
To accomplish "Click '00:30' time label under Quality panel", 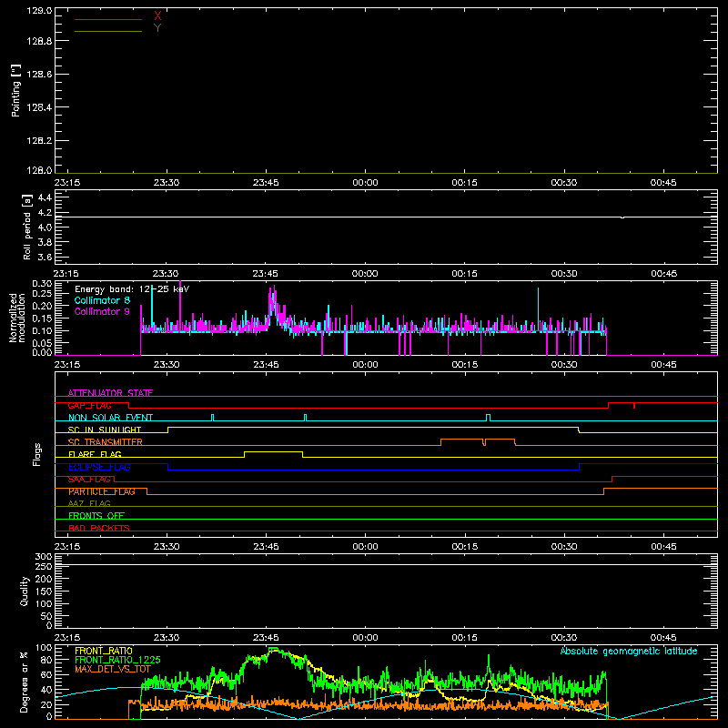I will pos(563,638).
